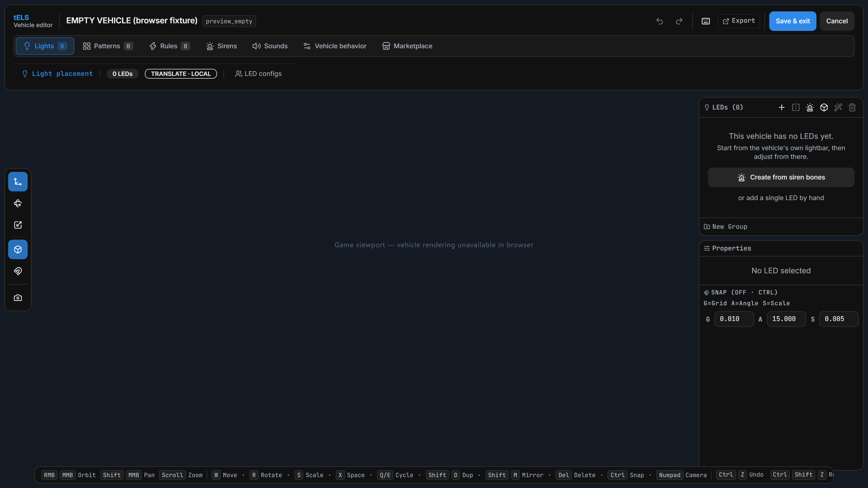Click the Export button
Image resolution: width=868 pixels, height=488 pixels.
(x=739, y=21)
